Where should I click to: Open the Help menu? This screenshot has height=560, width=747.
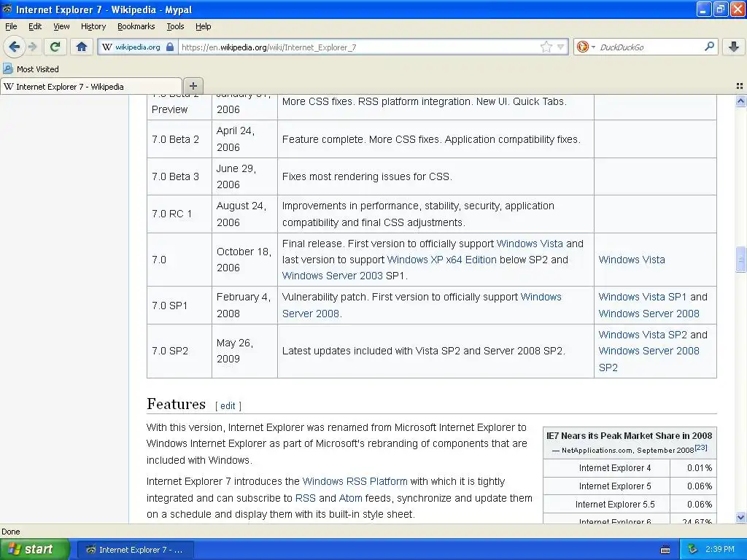(203, 26)
